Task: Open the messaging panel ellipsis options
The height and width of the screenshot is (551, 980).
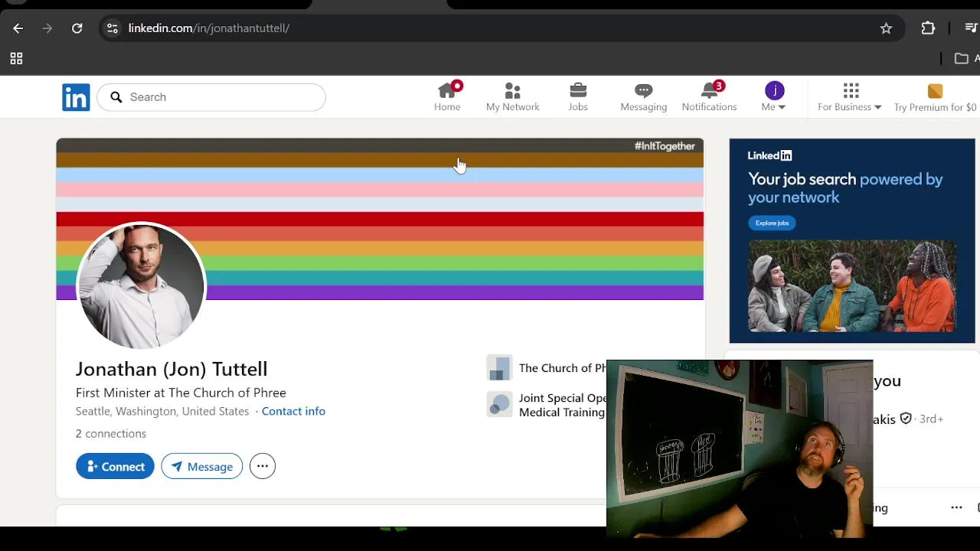Action: point(956,507)
